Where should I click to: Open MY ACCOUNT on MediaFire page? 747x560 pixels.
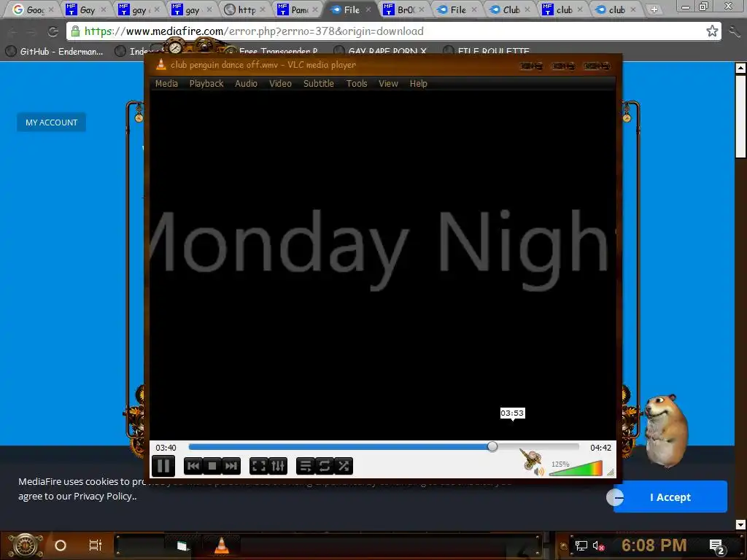[x=52, y=122]
